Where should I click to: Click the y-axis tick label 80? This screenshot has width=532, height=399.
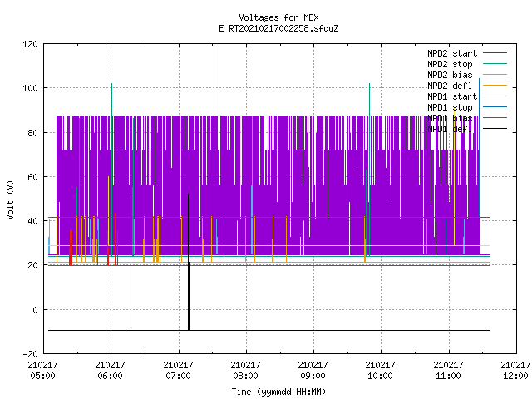coord(33,133)
